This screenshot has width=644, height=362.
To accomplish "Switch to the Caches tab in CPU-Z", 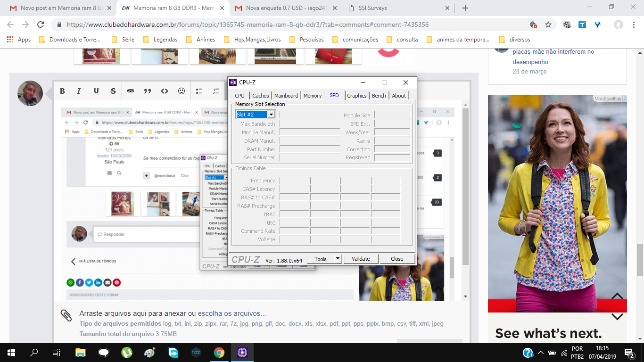I will [260, 96].
